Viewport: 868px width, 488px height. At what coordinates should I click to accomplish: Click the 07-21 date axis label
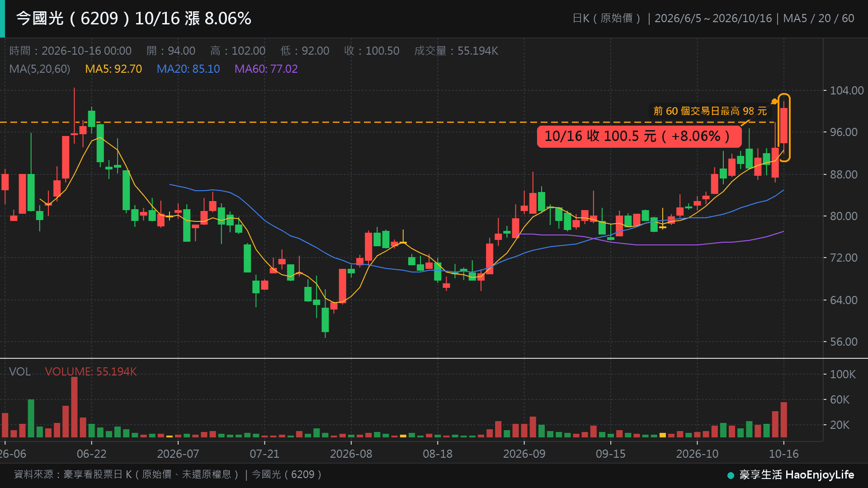(x=265, y=454)
